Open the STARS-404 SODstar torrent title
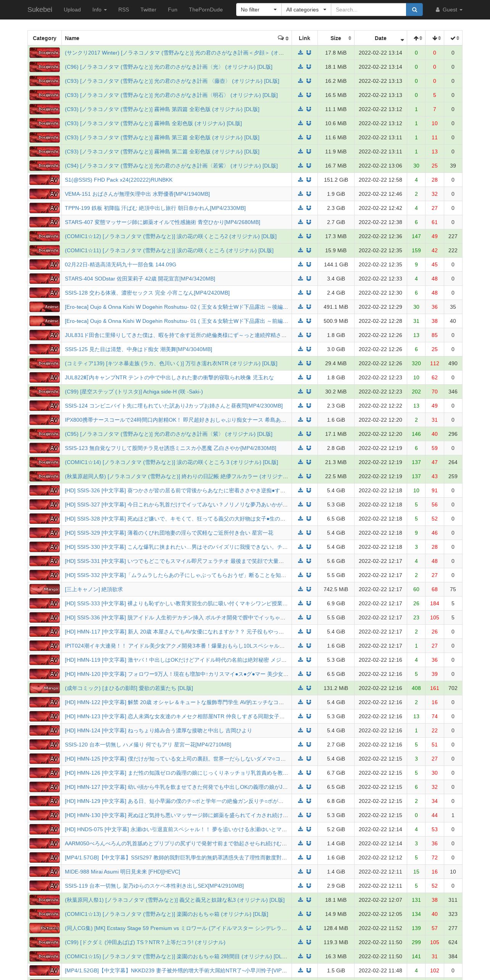This screenshot has height=980, width=490. tap(140, 279)
